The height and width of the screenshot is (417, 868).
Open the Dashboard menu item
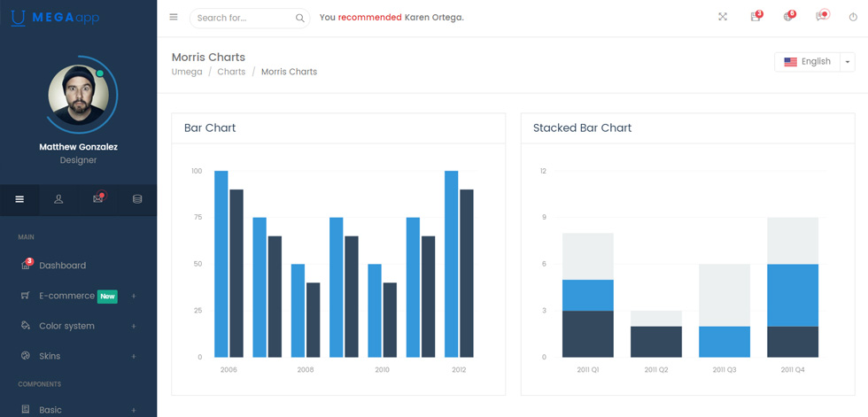click(78, 266)
